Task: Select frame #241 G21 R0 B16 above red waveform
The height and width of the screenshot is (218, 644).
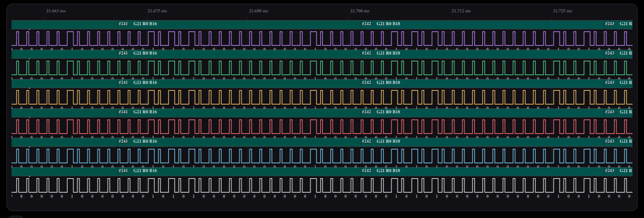Action: [x=239, y=112]
